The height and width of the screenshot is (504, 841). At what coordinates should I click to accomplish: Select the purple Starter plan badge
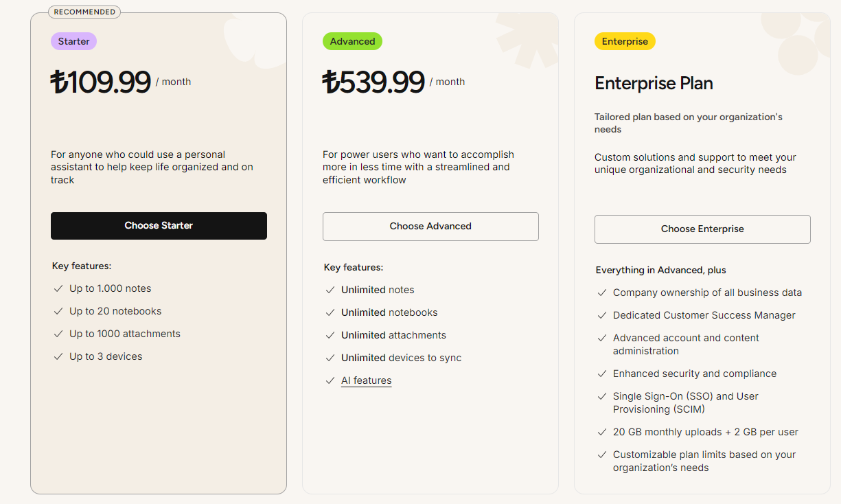coord(73,41)
